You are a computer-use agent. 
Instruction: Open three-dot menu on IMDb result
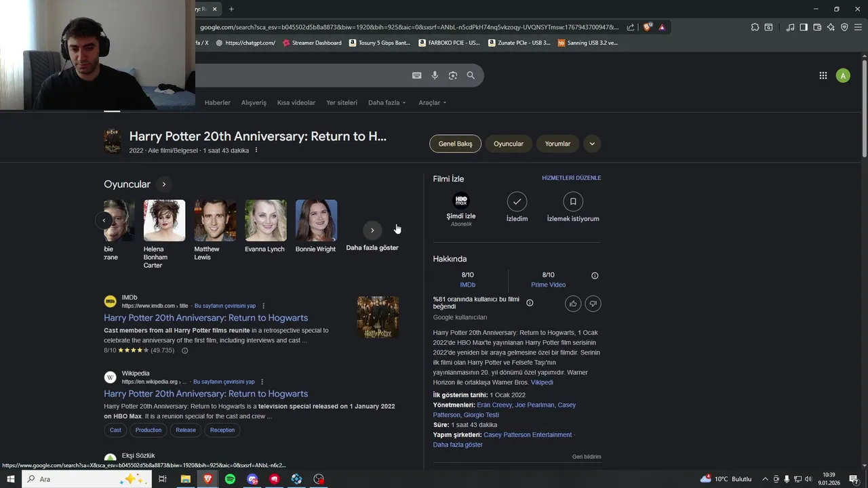click(x=264, y=306)
